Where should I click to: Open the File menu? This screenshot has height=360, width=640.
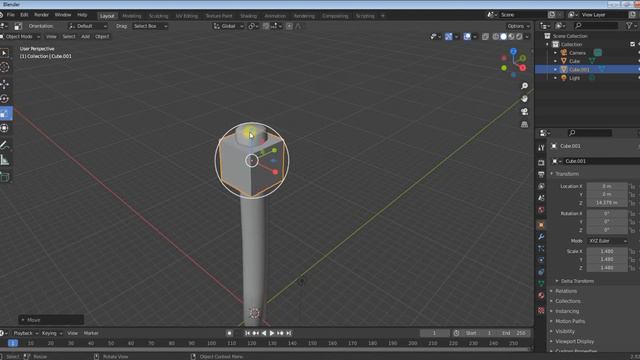coord(11,15)
